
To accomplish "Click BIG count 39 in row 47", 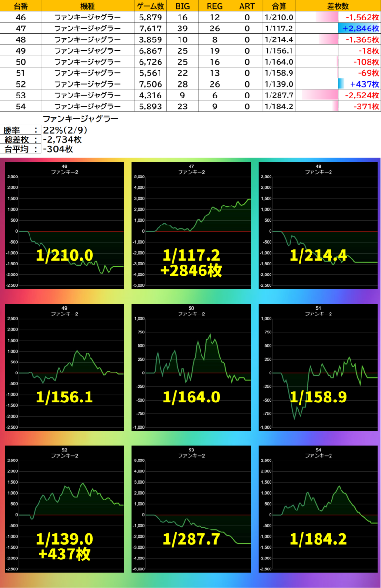I will (x=182, y=29).
